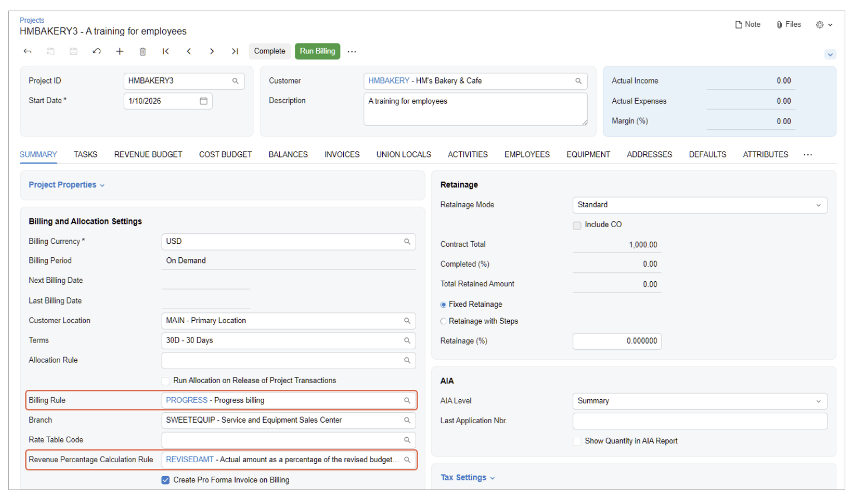Viewport: 862px width, 504px height.
Task: Open the ACTIVITIES tab
Action: [468, 155]
